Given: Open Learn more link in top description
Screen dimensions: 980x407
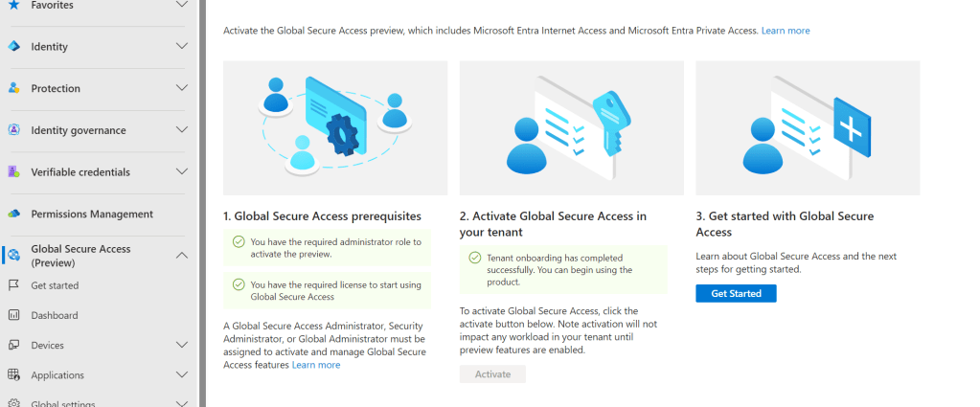Looking at the screenshot, I should [786, 31].
